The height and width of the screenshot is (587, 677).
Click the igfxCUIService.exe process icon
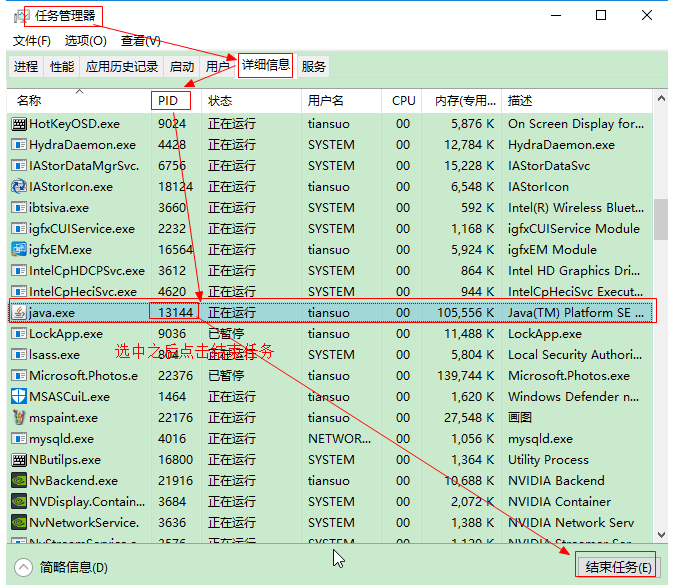pyautogui.click(x=19, y=229)
